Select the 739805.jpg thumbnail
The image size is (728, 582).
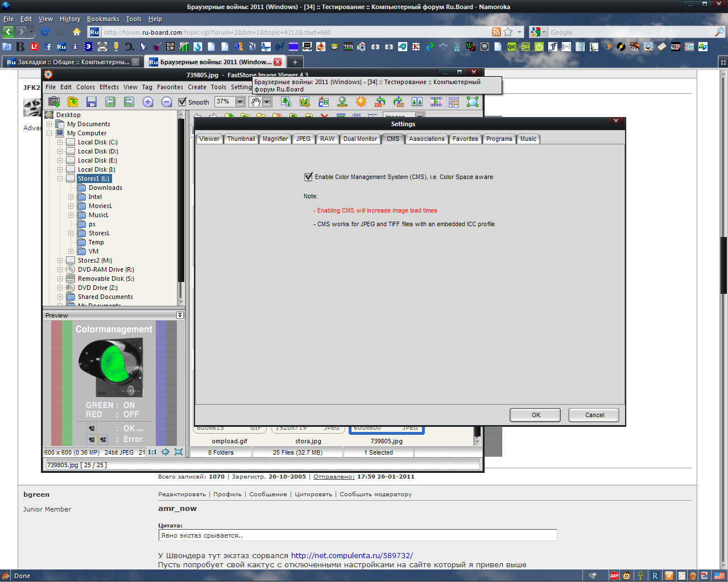click(386, 435)
